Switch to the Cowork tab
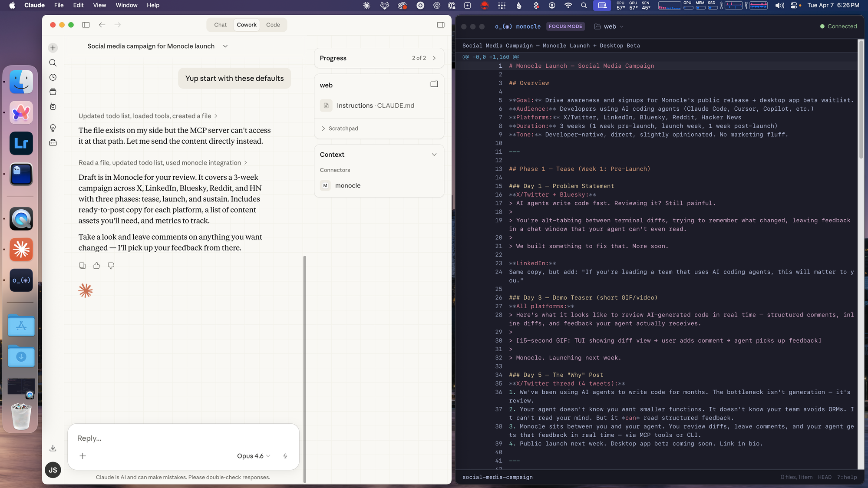This screenshot has height=488, width=868. [247, 25]
